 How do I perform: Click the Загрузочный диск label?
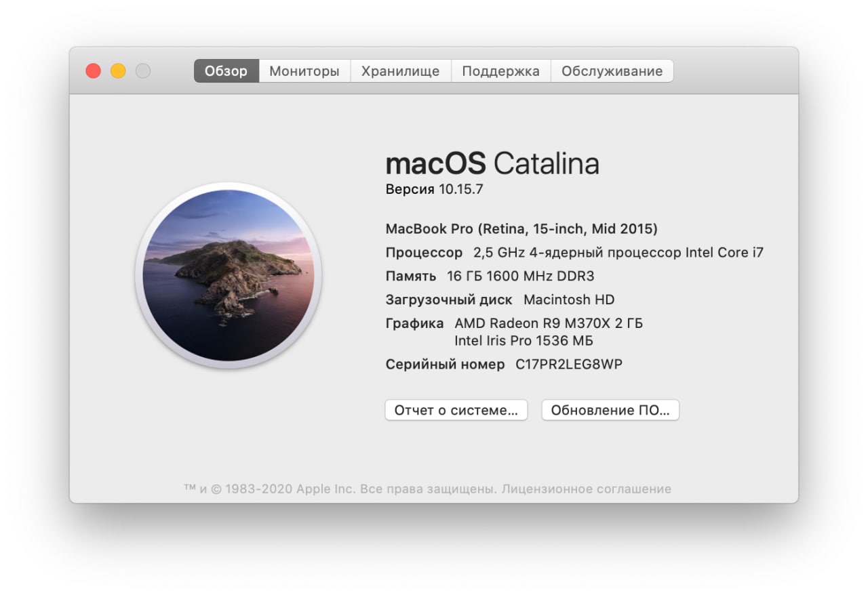click(449, 300)
